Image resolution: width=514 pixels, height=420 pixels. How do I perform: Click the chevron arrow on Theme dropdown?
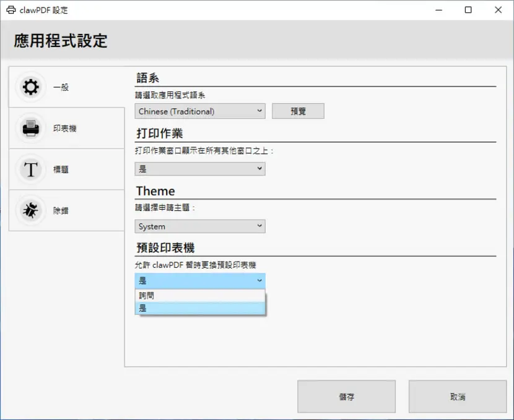click(259, 226)
